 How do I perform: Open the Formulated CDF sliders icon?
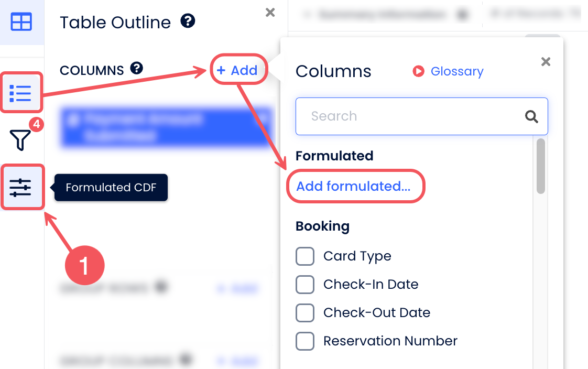pyautogui.click(x=21, y=187)
